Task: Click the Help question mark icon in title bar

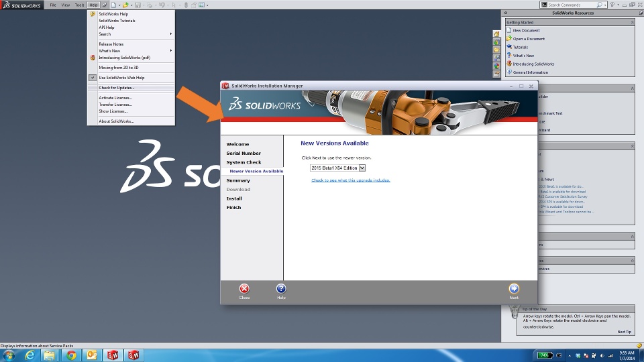Action: point(612,5)
